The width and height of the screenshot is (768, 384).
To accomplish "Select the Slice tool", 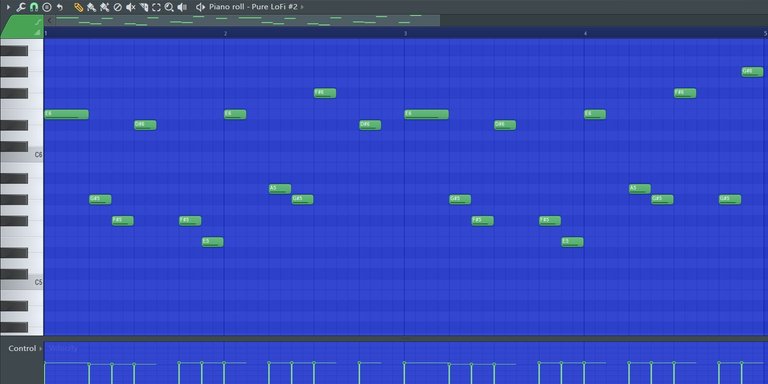I will click(x=144, y=7).
